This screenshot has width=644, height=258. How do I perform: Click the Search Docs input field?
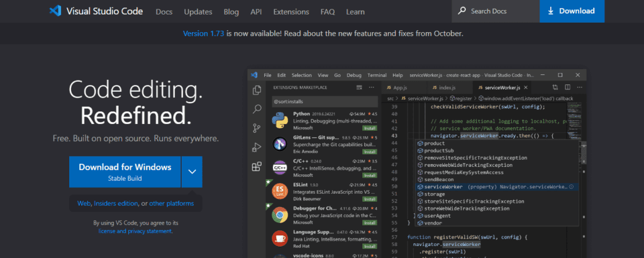[496, 11]
